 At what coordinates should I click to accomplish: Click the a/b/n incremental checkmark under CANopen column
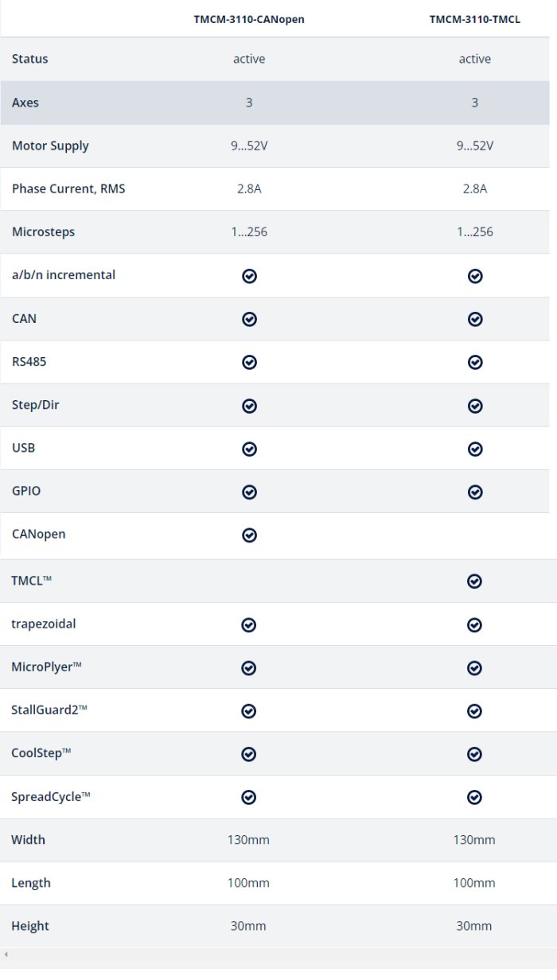tap(249, 276)
